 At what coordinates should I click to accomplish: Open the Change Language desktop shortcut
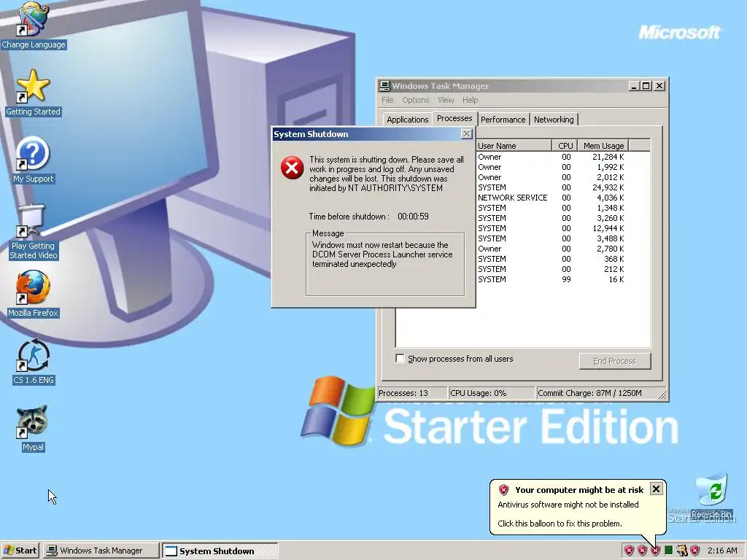click(33, 26)
